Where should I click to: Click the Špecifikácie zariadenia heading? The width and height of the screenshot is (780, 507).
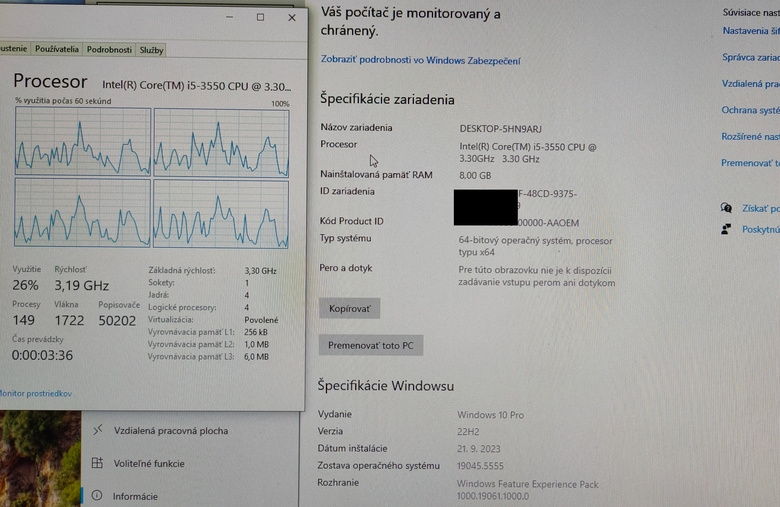(x=387, y=99)
